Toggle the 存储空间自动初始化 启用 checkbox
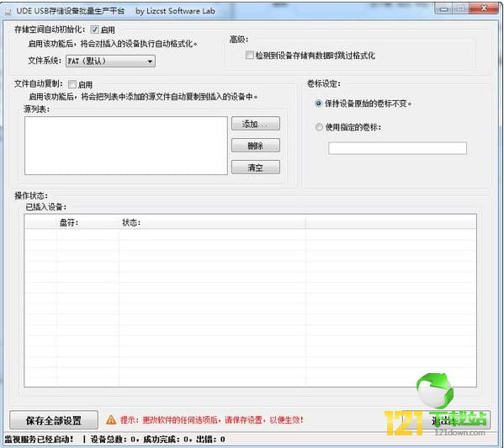 coord(94,30)
